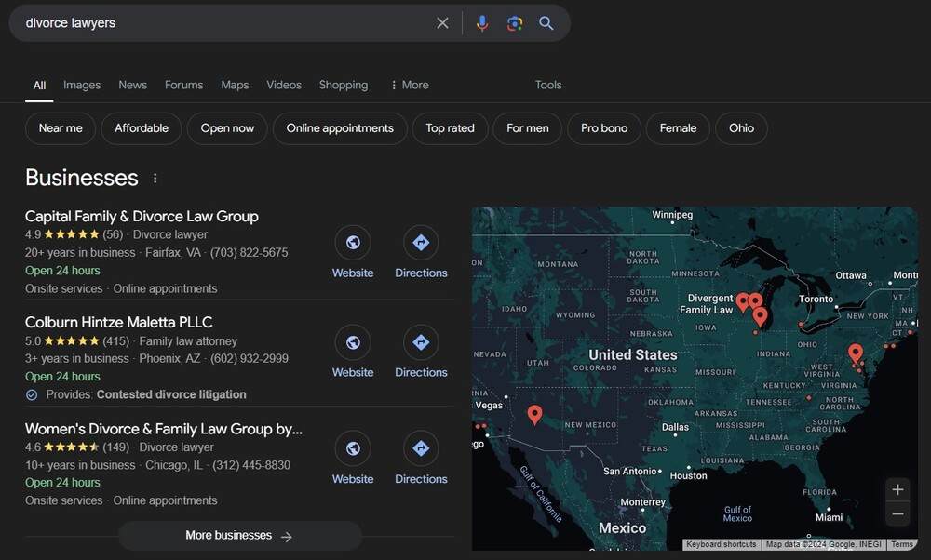Open Women's Divorce & Family Law Group website icon

click(x=353, y=448)
